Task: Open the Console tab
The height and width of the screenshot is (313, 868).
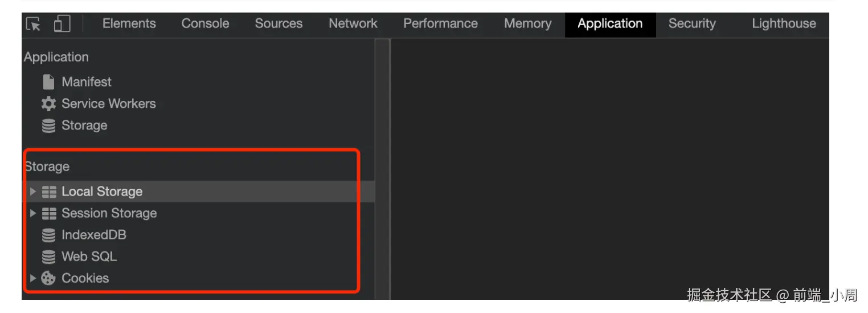Action: pyautogui.click(x=205, y=24)
